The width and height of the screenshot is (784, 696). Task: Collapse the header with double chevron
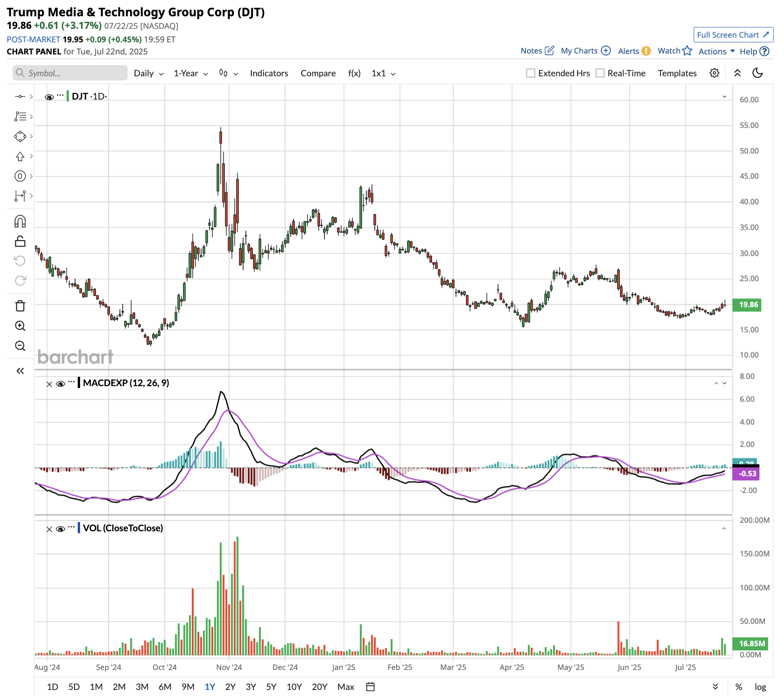coord(737,73)
